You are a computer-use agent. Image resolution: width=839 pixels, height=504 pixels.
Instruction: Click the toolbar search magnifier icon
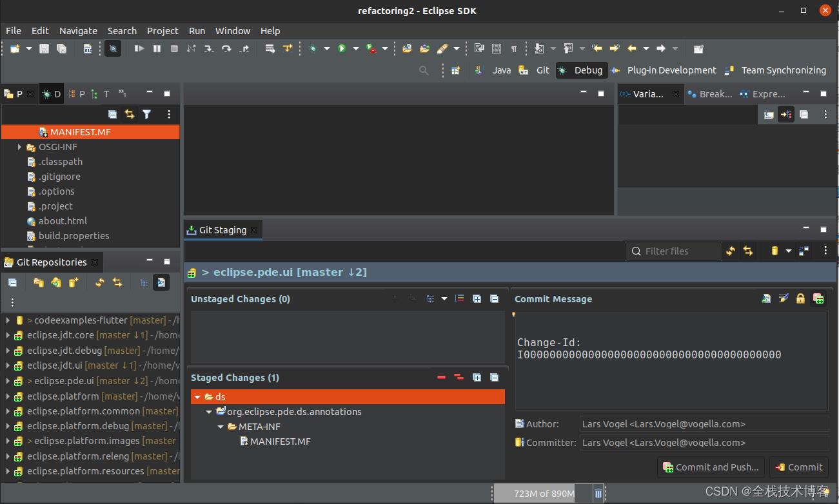click(x=424, y=70)
